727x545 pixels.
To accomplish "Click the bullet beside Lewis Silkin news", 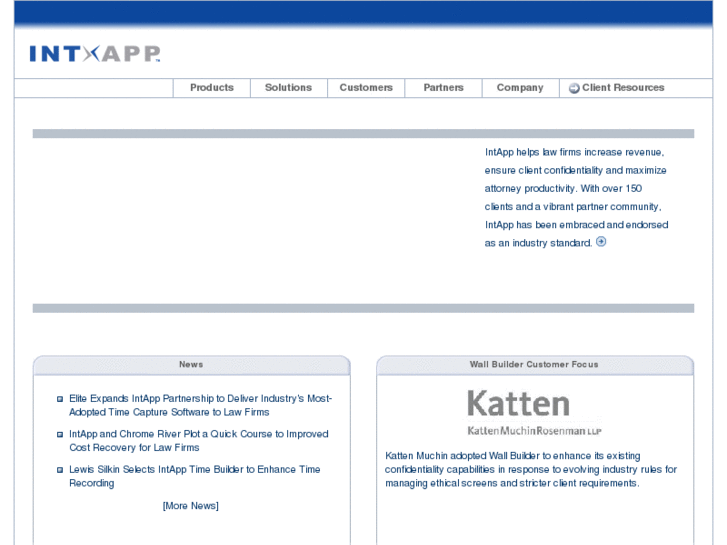I will pos(60,470).
